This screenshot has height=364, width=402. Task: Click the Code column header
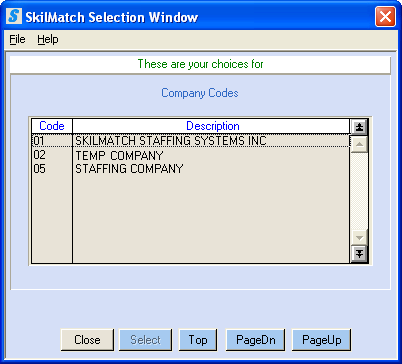pos(52,126)
